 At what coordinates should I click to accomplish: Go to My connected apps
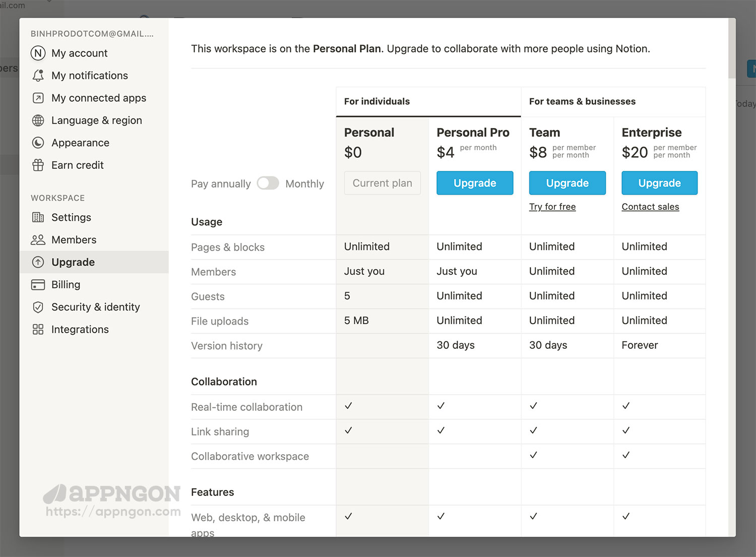point(94,98)
